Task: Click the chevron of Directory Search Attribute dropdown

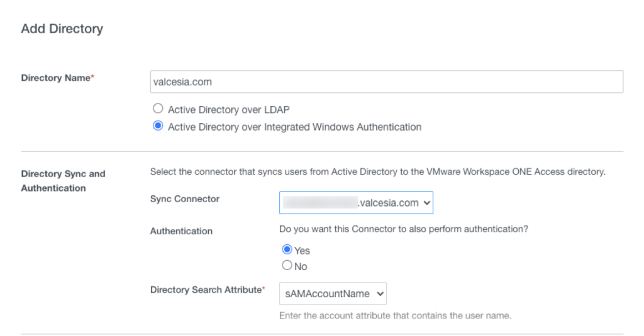Action: point(379,293)
